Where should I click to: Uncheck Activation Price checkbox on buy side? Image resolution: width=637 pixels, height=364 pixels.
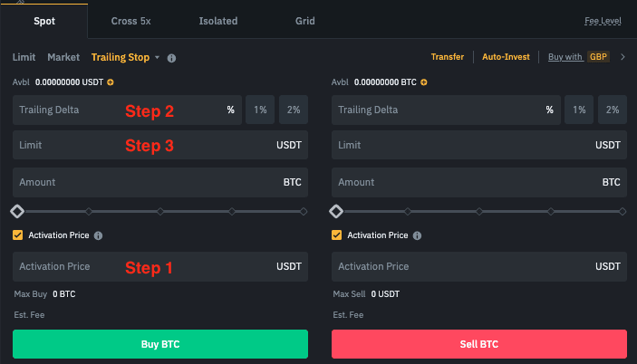(18, 235)
